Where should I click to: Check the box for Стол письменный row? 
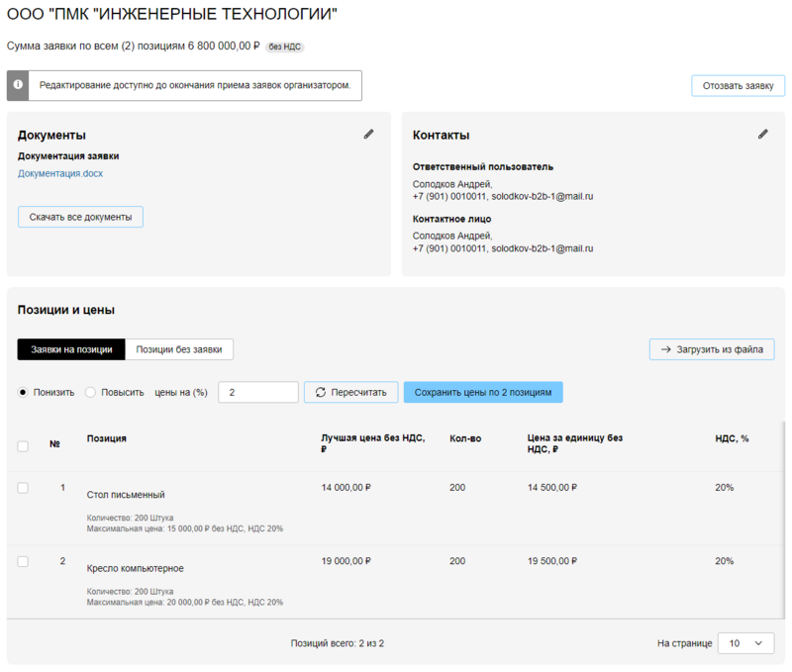tap(24, 488)
